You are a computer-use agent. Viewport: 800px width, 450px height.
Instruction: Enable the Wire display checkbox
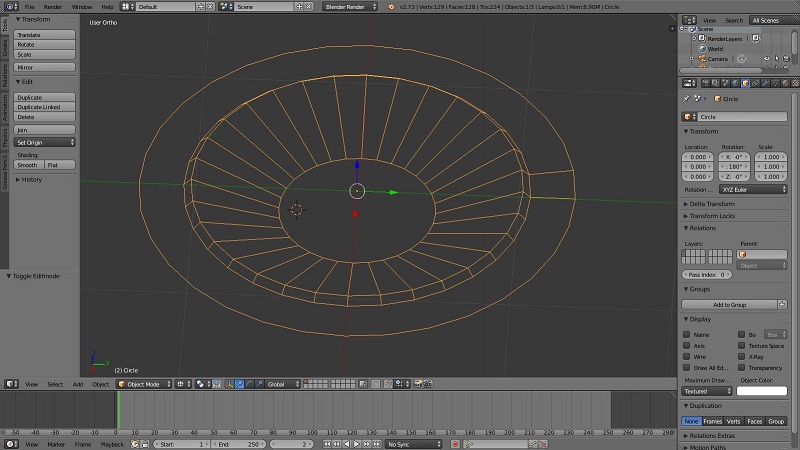point(687,356)
